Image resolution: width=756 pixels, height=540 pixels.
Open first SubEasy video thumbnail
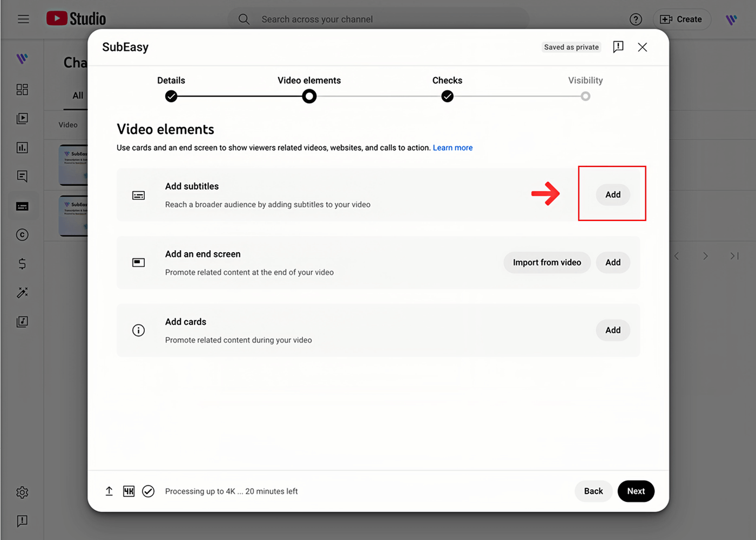[x=73, y=164]
